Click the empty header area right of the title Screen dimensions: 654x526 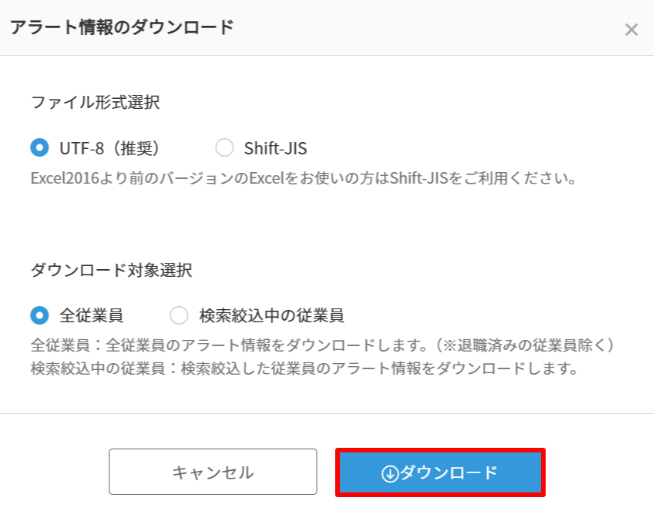tap(430, 28)
